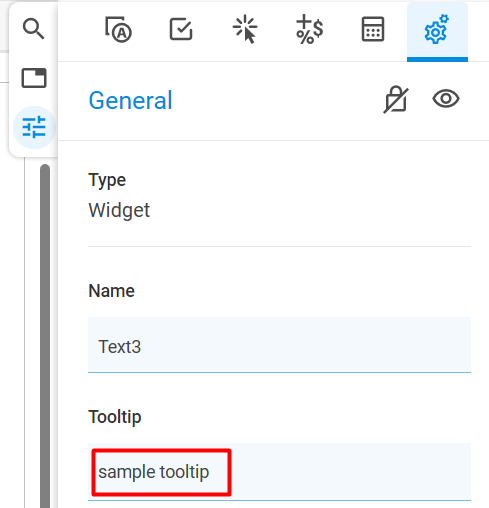Toggle field visibility with eye icon
The height and width of the screenshot is (508, 489).
(x=446, y=99)
